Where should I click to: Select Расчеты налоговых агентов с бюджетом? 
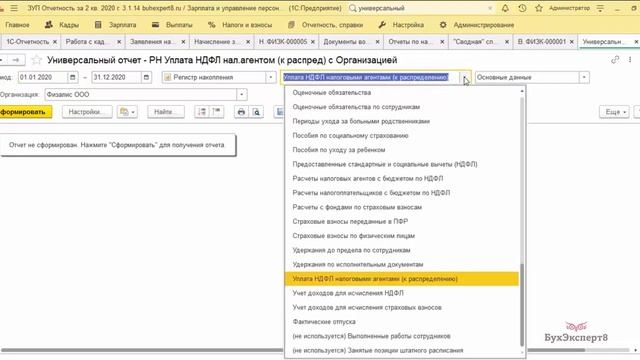[402, 178]
